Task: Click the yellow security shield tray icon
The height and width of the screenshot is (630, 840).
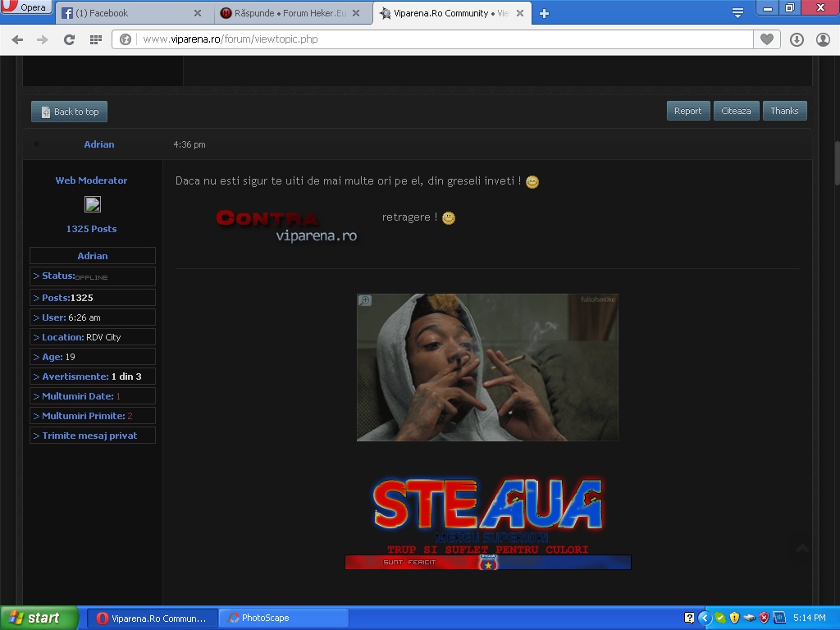Action: pyautogui.click(x=734, y=618)
